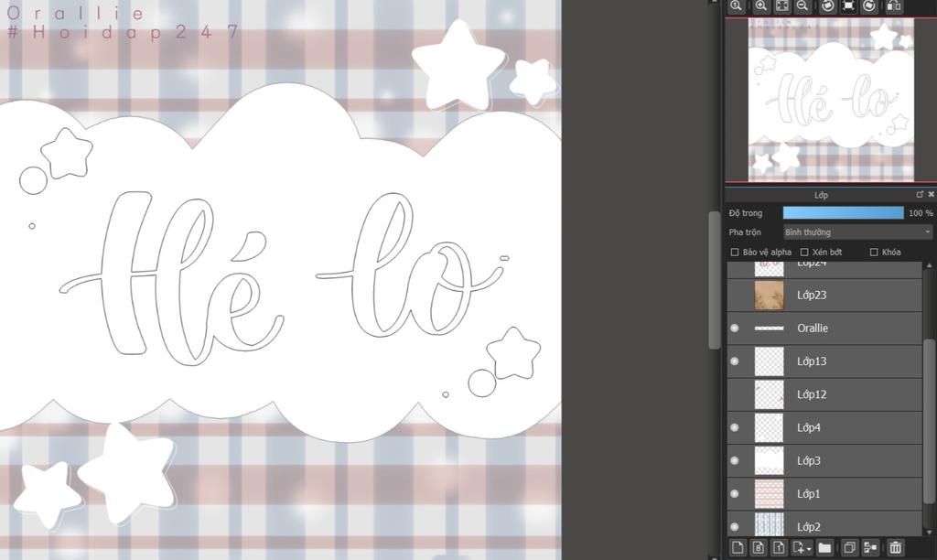
Task: Click the Lớp23 layer thumbnail
Action: (x=769, y=295)
